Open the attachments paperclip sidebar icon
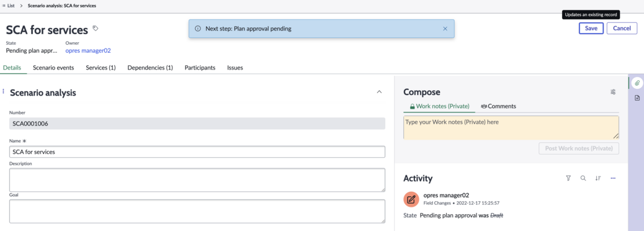The image size is (644, 231). (637, 83)
